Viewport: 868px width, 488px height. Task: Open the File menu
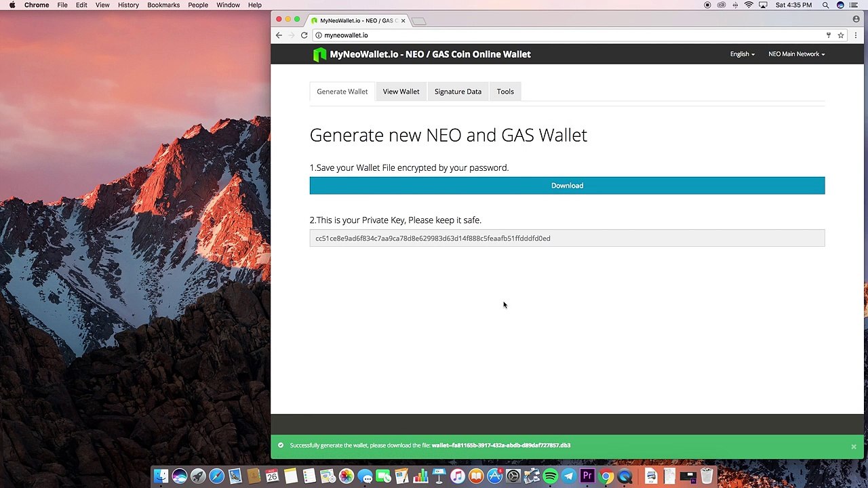62,5
